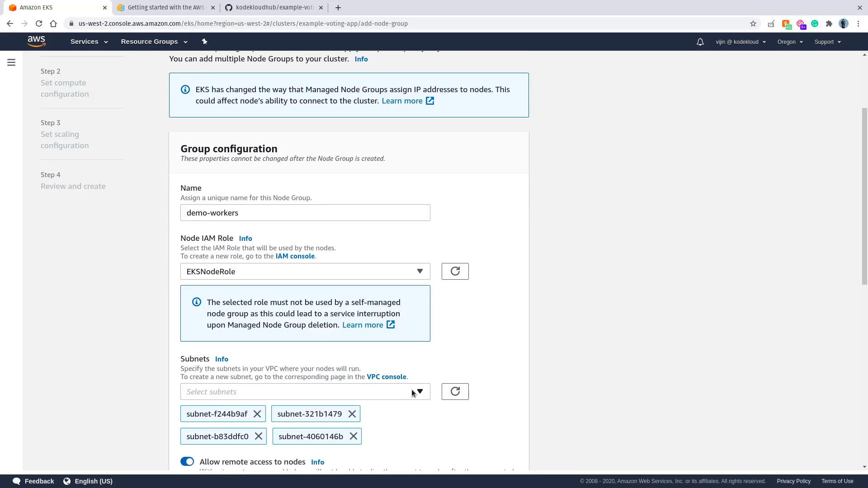Click Info next to Allow remote access

click(317, 462)
